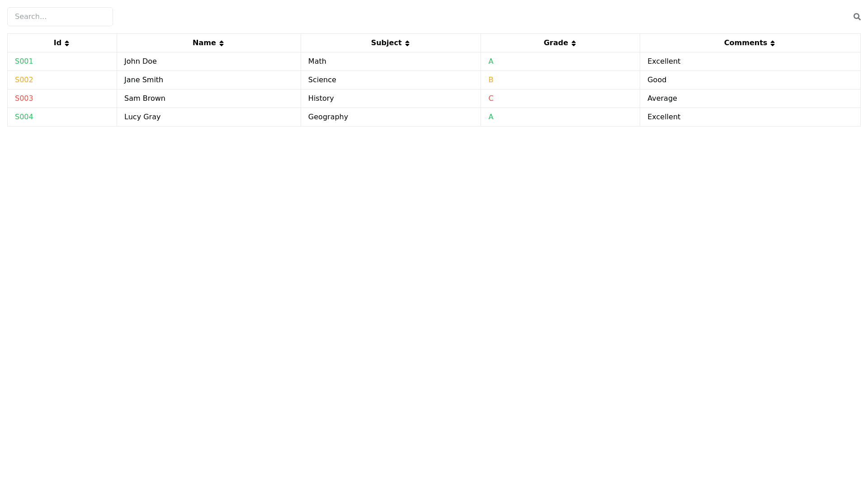The height and width of the screenshot is (488, 868).
Task: Click Sam Brown's red C grade
Action: [491, 99]
